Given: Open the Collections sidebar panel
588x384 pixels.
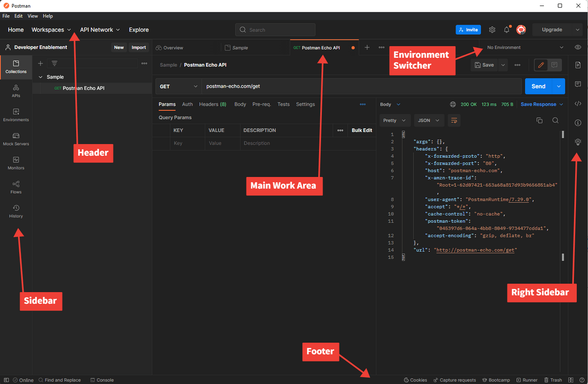Looking at the screenshot, I should (x=16, y=67).
